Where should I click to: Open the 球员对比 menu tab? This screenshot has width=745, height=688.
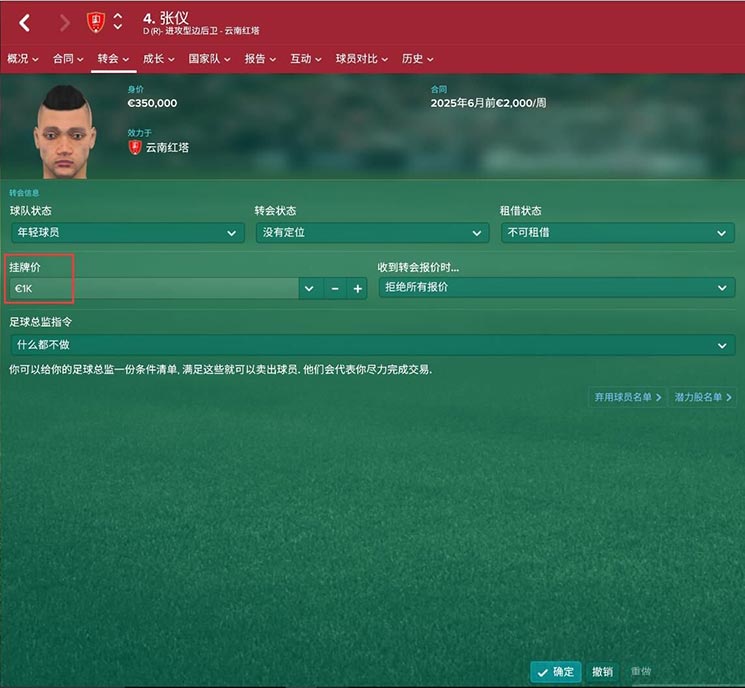point(362,59)
